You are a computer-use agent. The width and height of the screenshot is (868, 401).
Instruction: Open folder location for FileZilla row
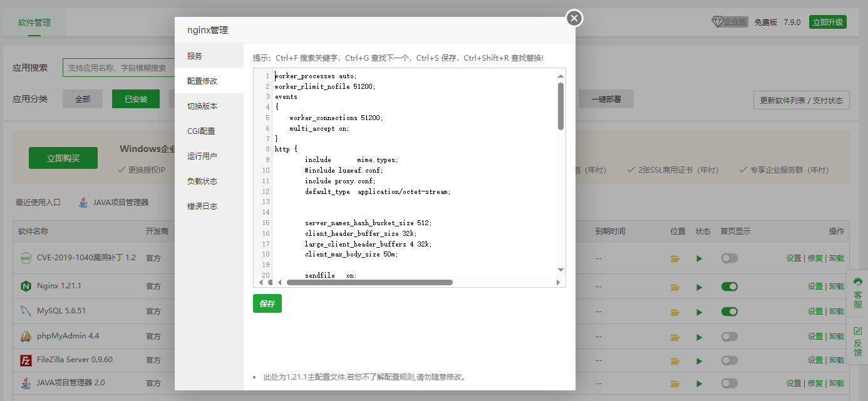tap(675, 360)
